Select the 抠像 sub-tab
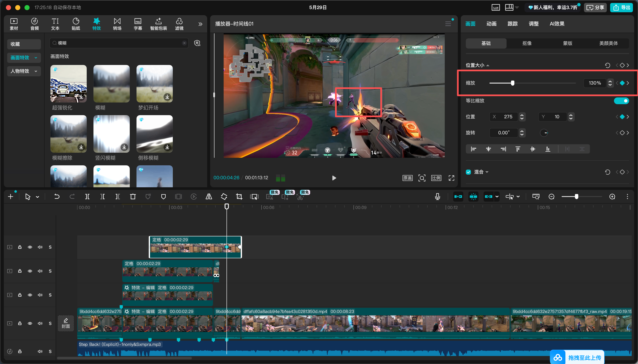The height and width of the screenshot is (364, 638). (x=527, y=43)
